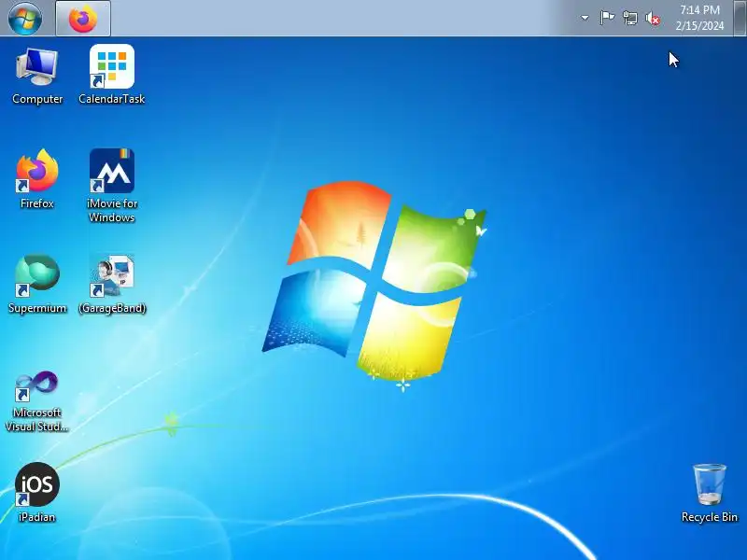
Task: Select the iPadian iOS shortcut
Action: [x=37, y=493]
